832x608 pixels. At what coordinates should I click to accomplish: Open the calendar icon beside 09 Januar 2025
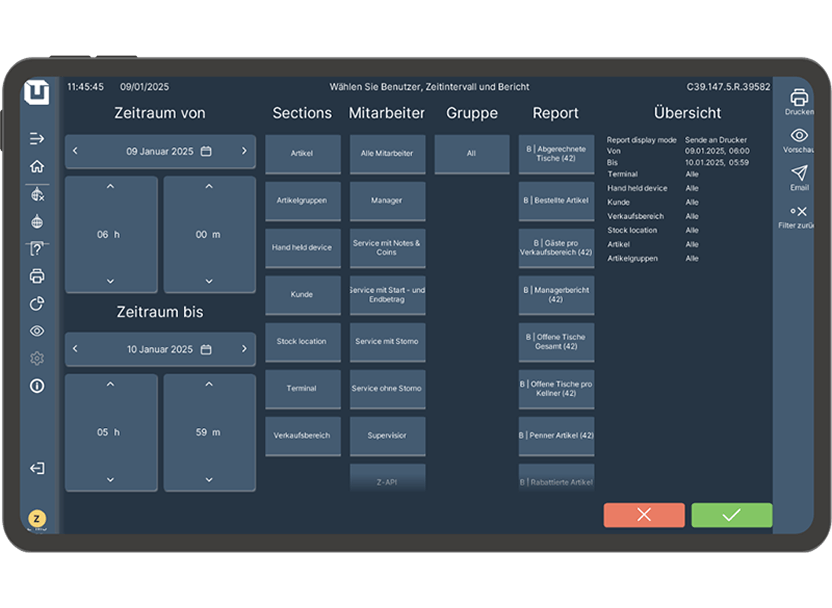point(206,151)
